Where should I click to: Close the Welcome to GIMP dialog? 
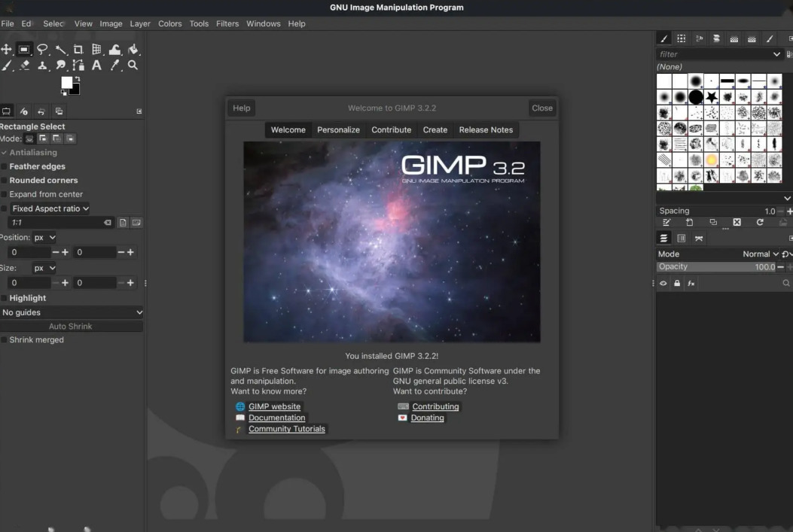542,108
